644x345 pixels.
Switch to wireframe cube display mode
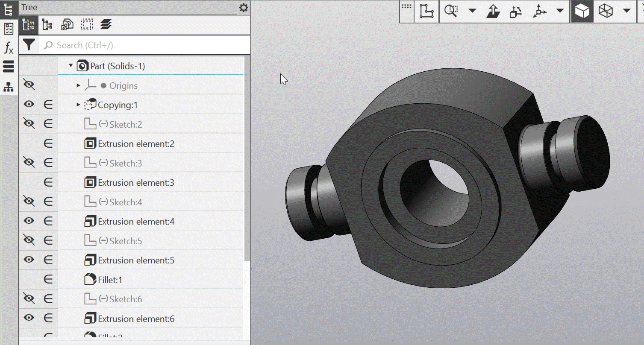(x=606, y=12)
